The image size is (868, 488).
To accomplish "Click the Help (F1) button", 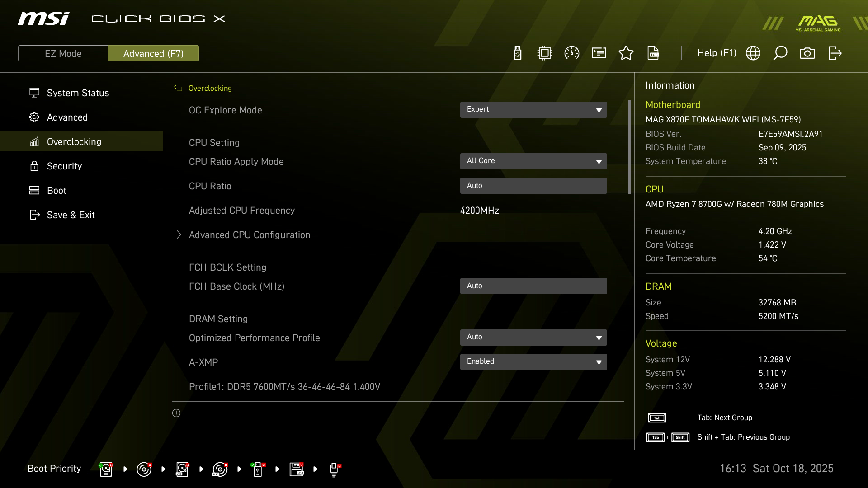I will [717, 53].
